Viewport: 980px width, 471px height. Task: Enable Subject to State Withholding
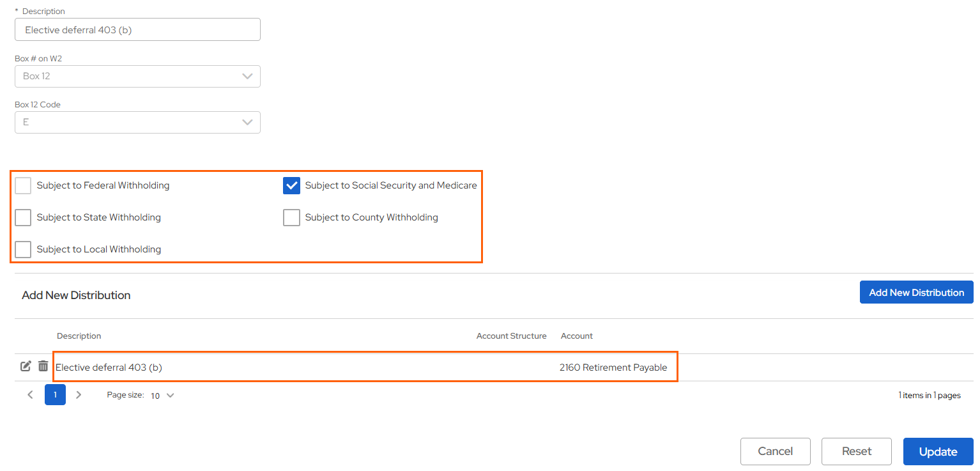click(x=23, y=218)
